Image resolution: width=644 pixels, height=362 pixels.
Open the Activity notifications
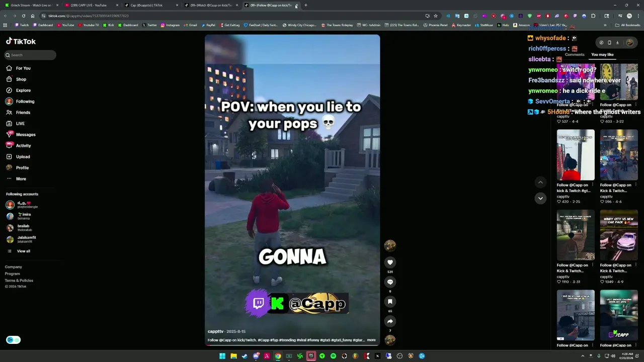coord(19,145)
